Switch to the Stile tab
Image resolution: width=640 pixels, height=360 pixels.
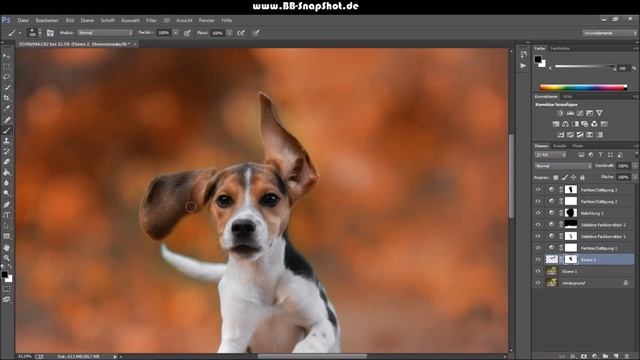568,97
